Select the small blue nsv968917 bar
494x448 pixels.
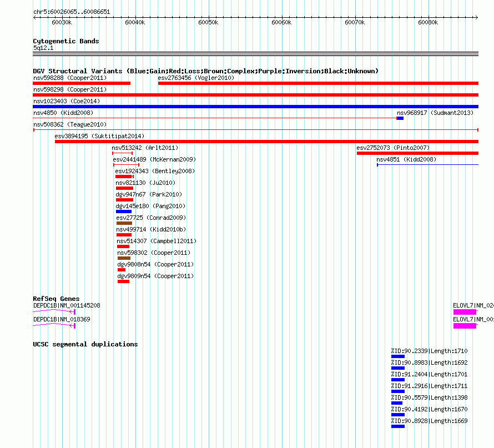[400, 118]
